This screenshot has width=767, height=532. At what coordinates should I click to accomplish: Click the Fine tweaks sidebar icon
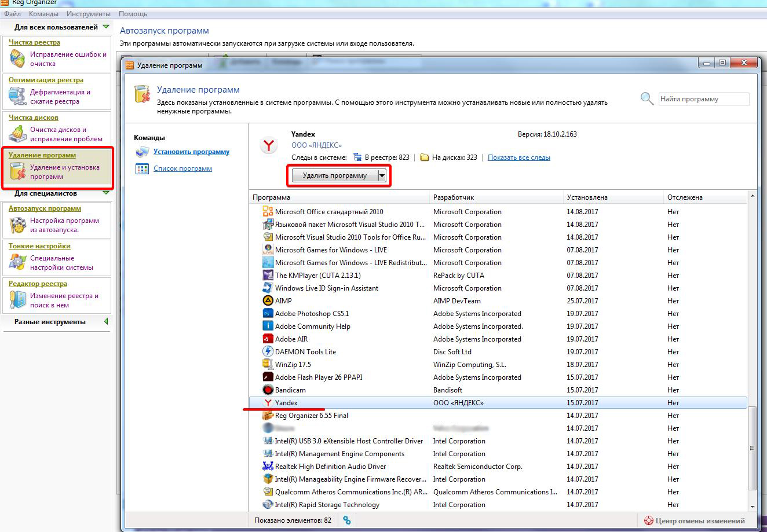pos(18,263)
